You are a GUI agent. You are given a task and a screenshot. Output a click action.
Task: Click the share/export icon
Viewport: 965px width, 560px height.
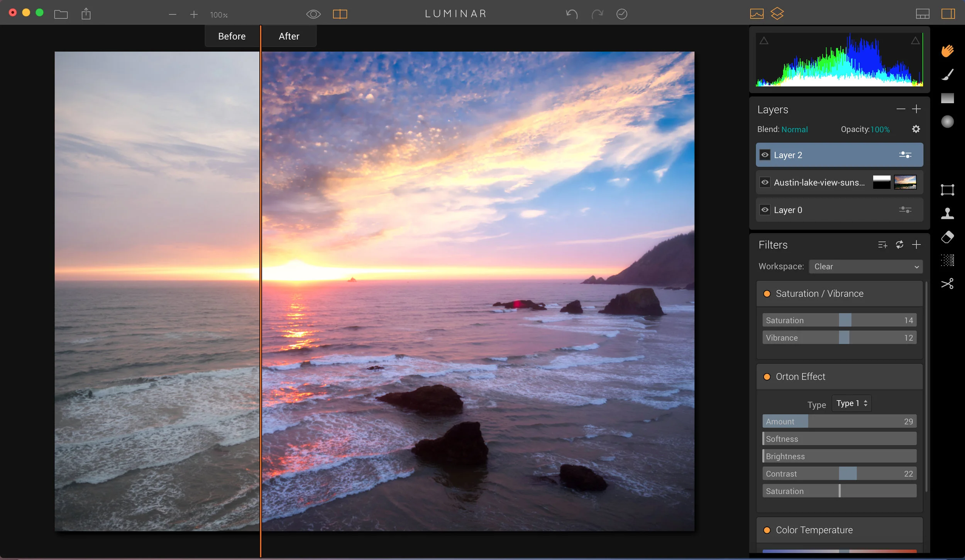tap(86, 14)
